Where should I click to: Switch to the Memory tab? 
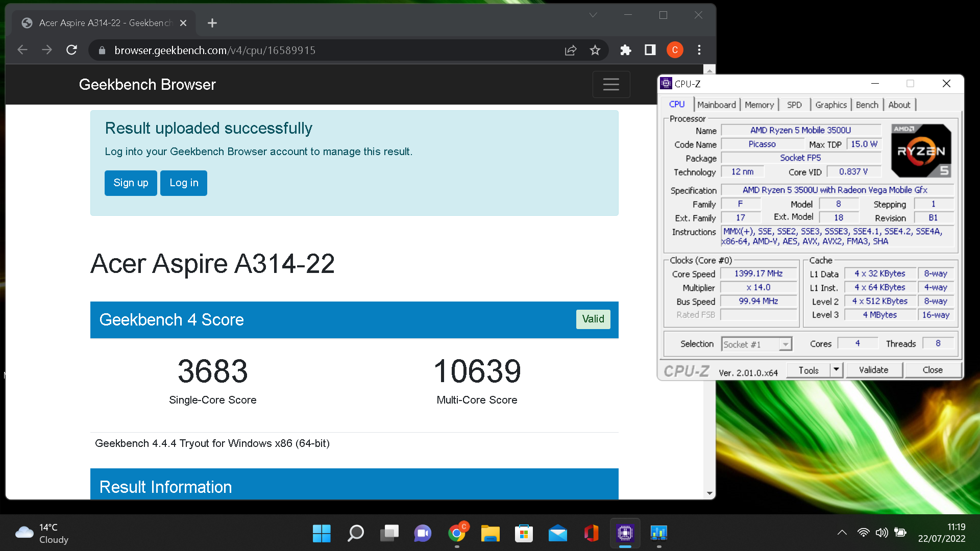pos(759,105)
